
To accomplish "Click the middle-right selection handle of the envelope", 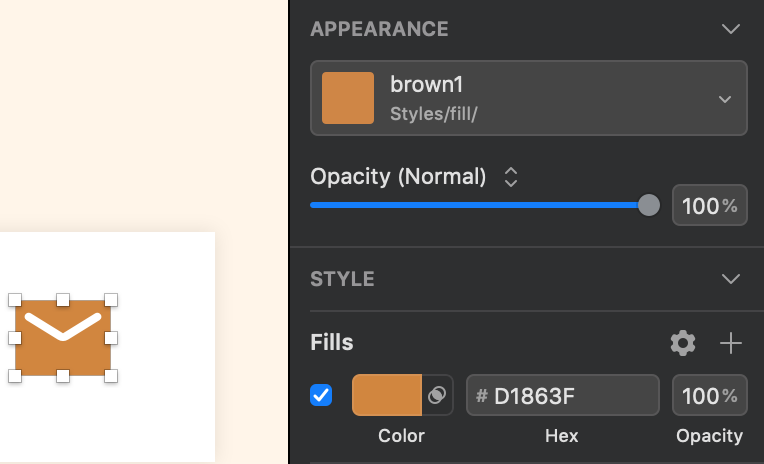I will pyautogui.click(x=111, y=338).
